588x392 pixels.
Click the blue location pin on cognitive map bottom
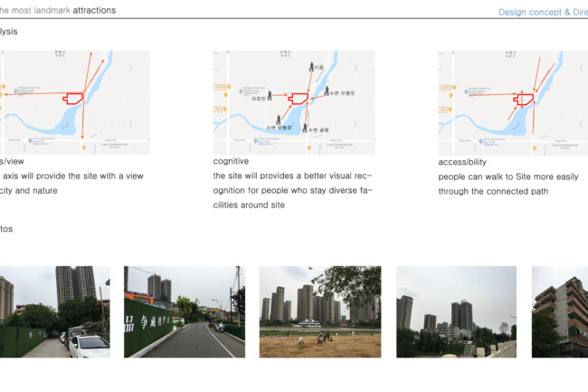pyautogui.click(x=255, y=141)
